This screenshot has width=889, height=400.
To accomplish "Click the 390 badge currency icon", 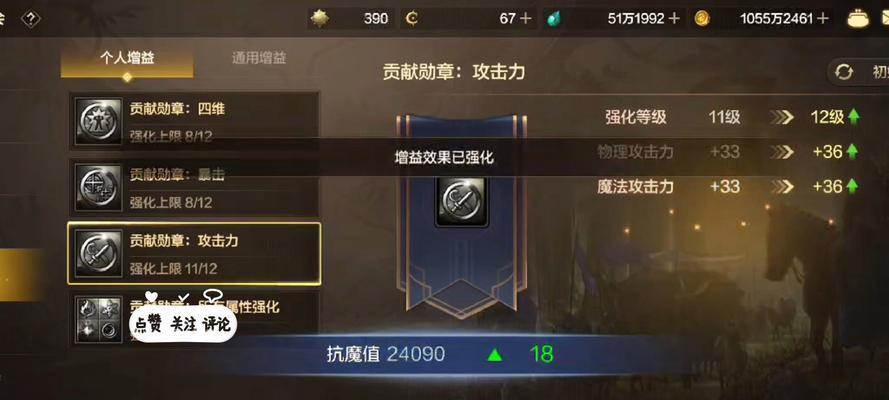I will [x=320, y=19].
